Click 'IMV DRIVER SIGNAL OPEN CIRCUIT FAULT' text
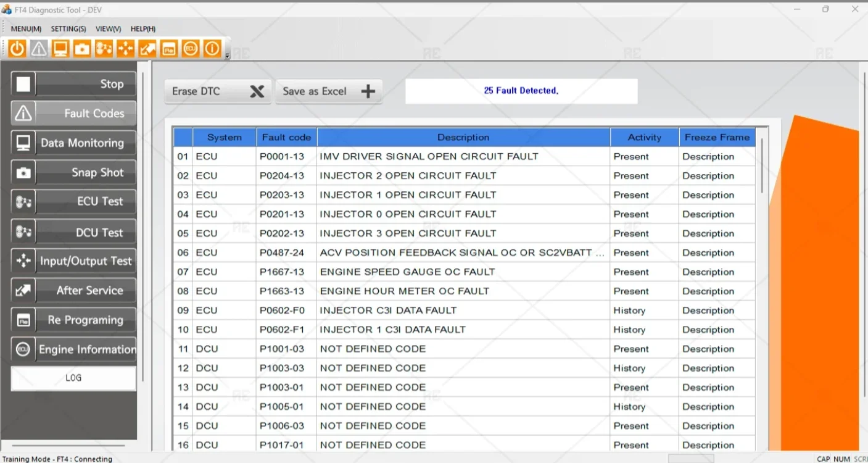Screen dimensions: 868x463 (429, 157)
